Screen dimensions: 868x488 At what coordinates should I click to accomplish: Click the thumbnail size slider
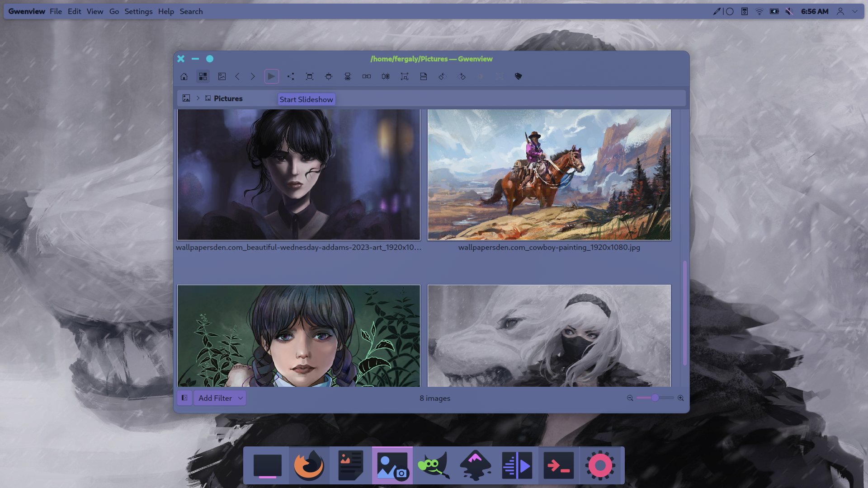655,398
